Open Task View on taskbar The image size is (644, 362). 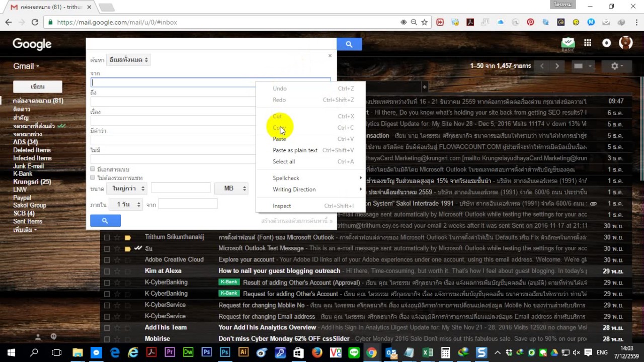point(57,352)
